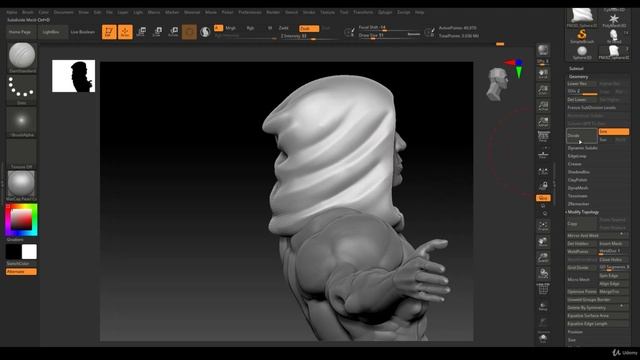Screen dimensions: 640x360
Task: Toggle the Floor grid icon
Action: (543, 154)
